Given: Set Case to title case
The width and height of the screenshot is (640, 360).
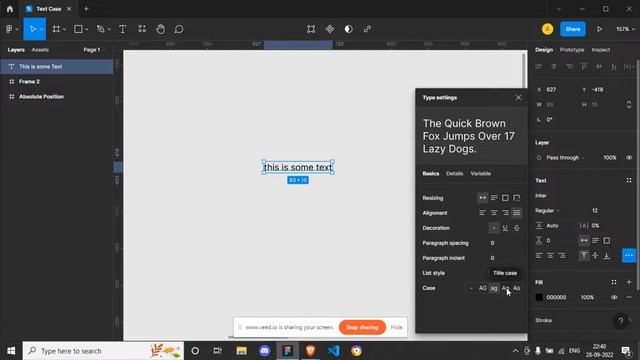Looking at the screenshot, I should [x=505, y=288].
